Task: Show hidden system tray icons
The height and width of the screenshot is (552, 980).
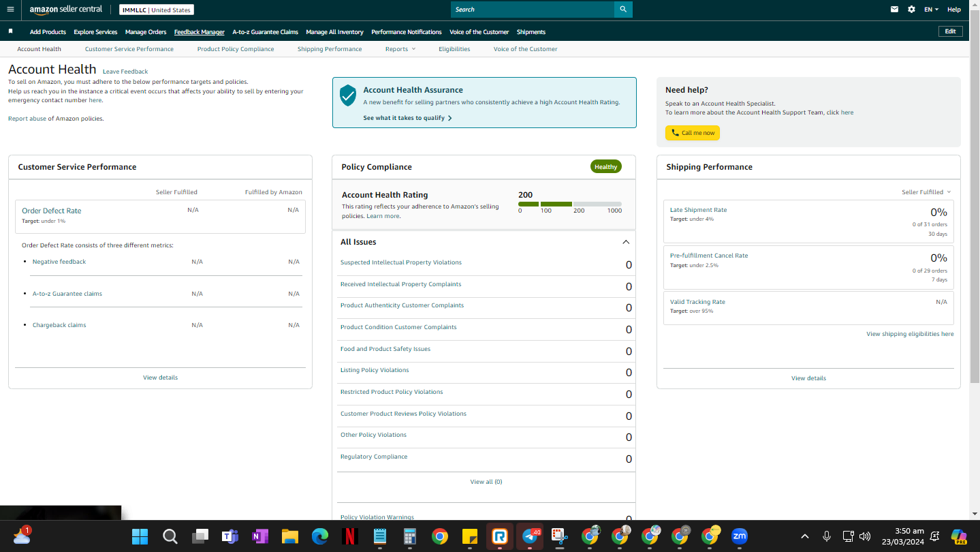Action: (x=804, y=536)
